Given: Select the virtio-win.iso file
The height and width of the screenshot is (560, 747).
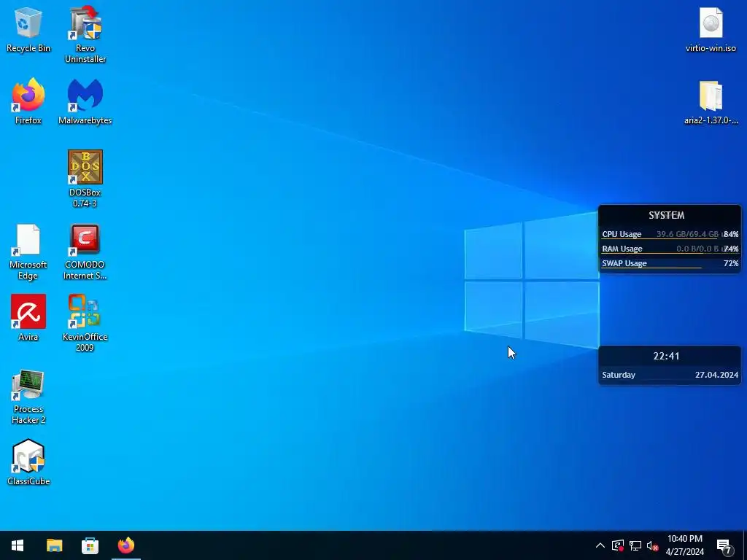Looking at the screenshot, I should tap(711, 29).
